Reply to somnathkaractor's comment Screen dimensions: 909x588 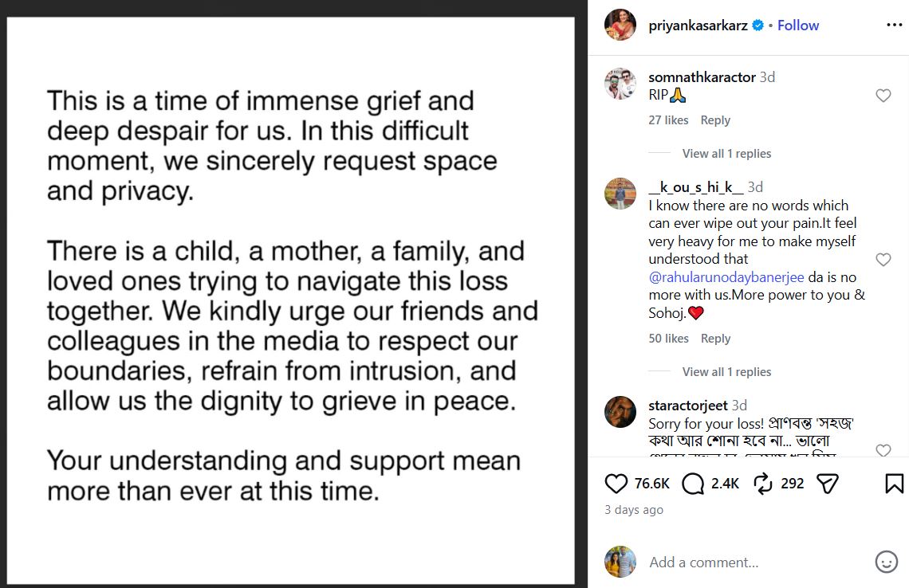pyautogui.click(x=715, y=120)
